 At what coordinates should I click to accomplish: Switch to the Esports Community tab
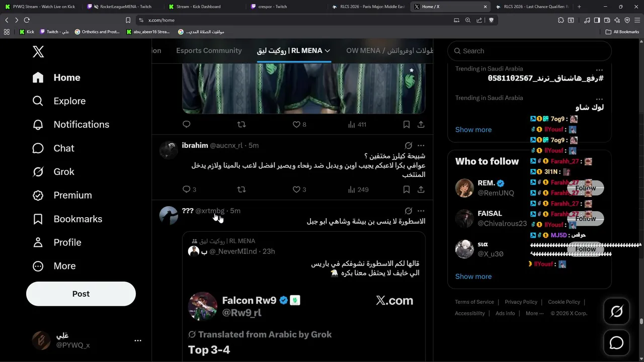pos(209,51)
